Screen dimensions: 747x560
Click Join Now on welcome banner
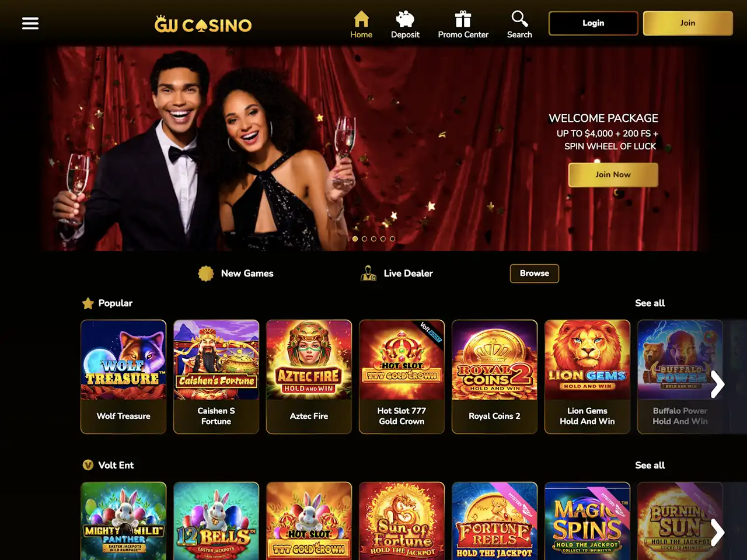613,174
